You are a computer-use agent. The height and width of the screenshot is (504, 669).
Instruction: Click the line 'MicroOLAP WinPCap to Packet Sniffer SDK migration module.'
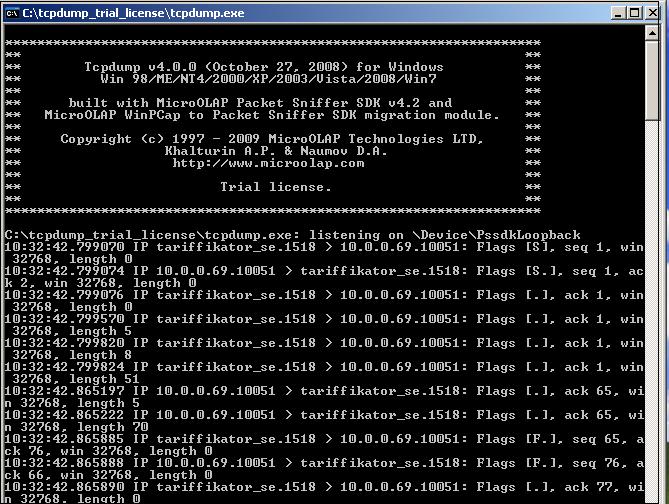[x=272, y=115]
